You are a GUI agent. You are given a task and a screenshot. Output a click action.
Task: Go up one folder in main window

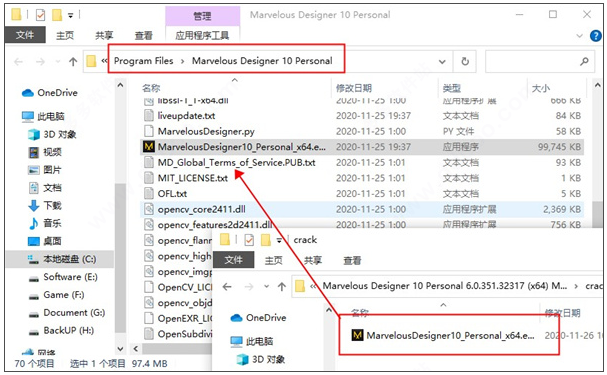[x=73, y=62]
